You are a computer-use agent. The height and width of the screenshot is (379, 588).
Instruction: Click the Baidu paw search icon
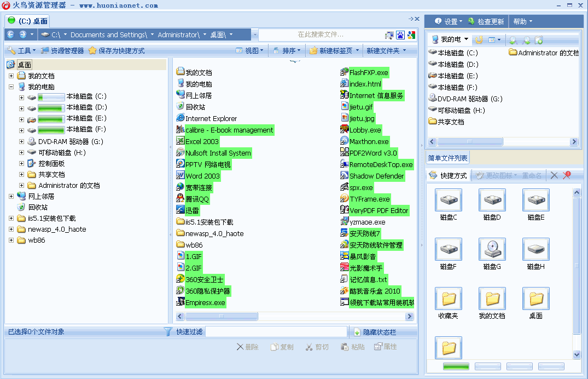tap(400, 35)
